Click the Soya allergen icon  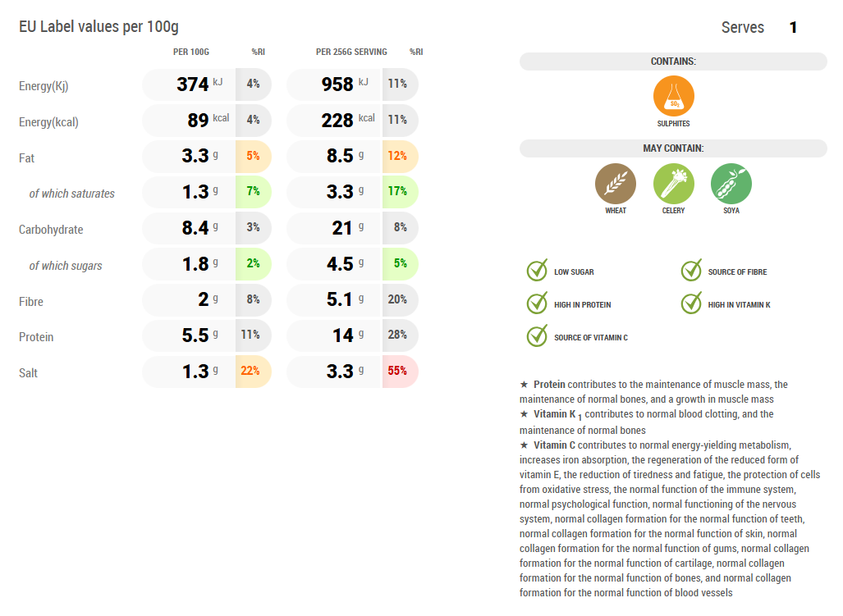click(731, 183)
